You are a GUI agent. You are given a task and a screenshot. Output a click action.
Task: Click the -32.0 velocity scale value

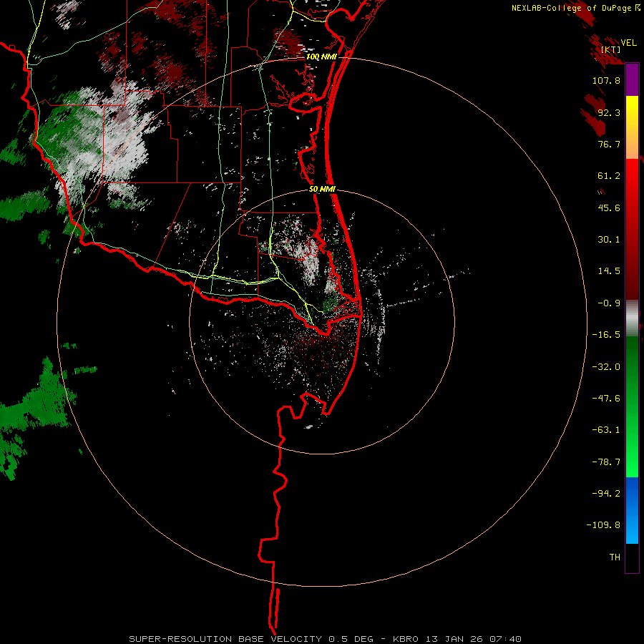tap(606, 367)
